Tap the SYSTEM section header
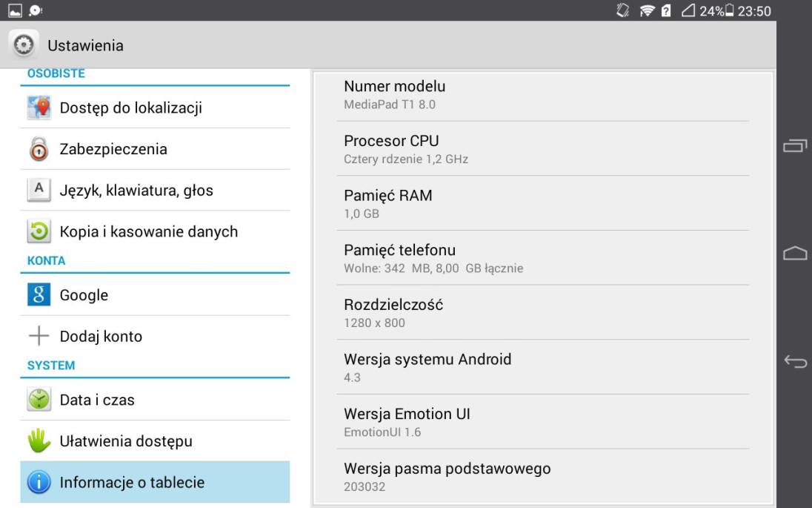Screen dimensions: 812x508 click(50, 366)
